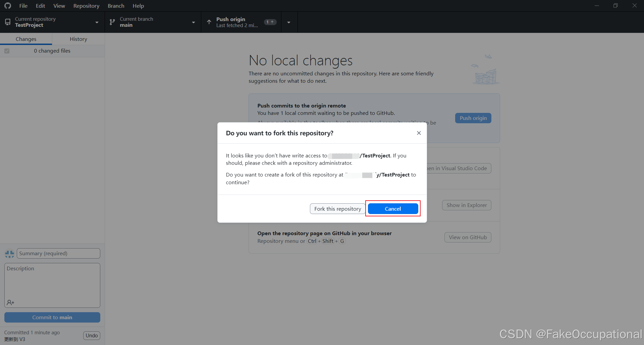Open the File menu

(23, 6)
